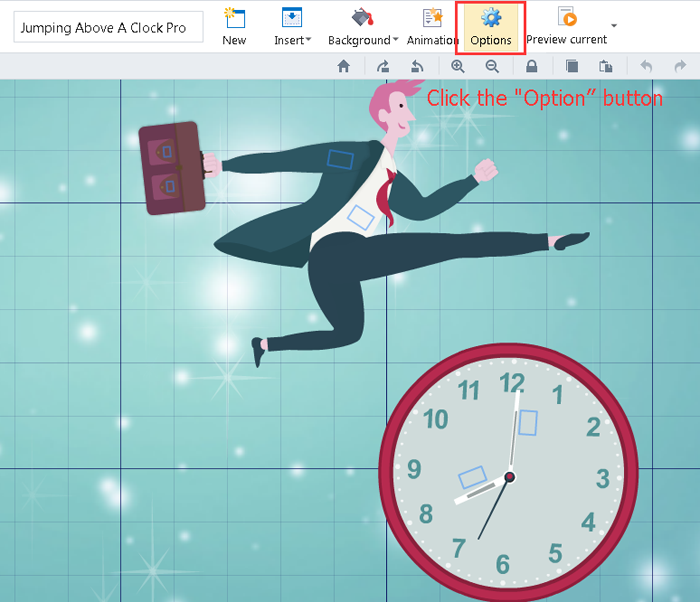Click the Copy icon in the toolbar
Image resolution: width=700 pixels, height=602 pixels.
click(x=572, y=66)
